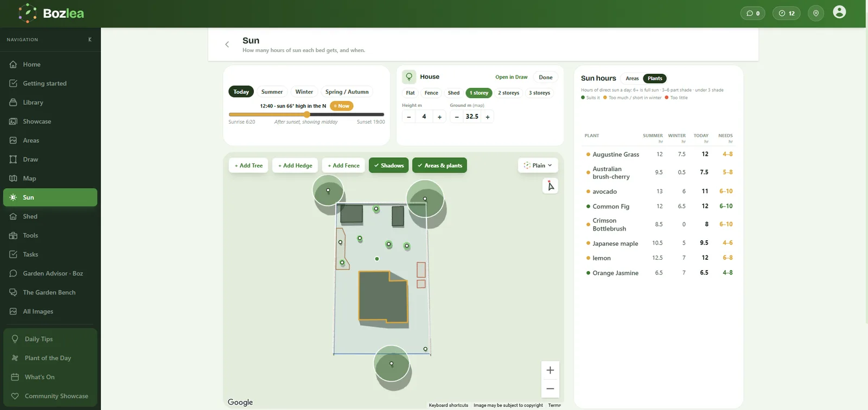Zoom out on the garden map

tap(550, 388)
